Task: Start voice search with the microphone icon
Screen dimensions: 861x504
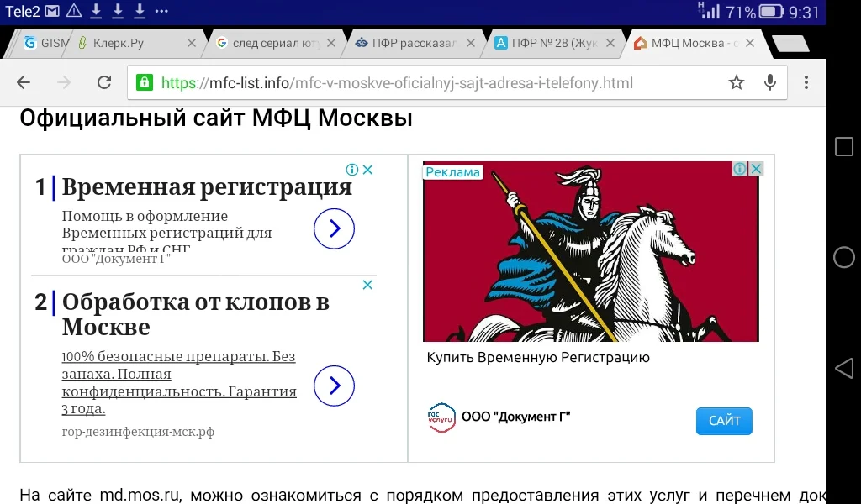Action: point(770,83)
